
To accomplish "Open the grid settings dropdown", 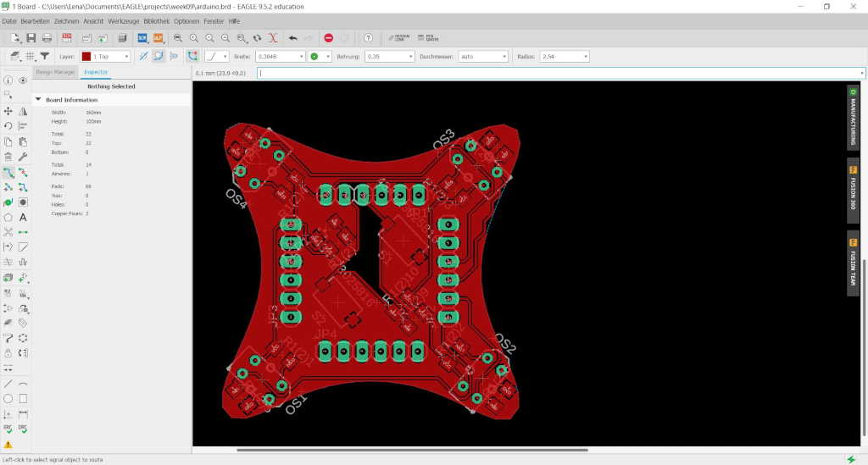I will click(30, 57).
